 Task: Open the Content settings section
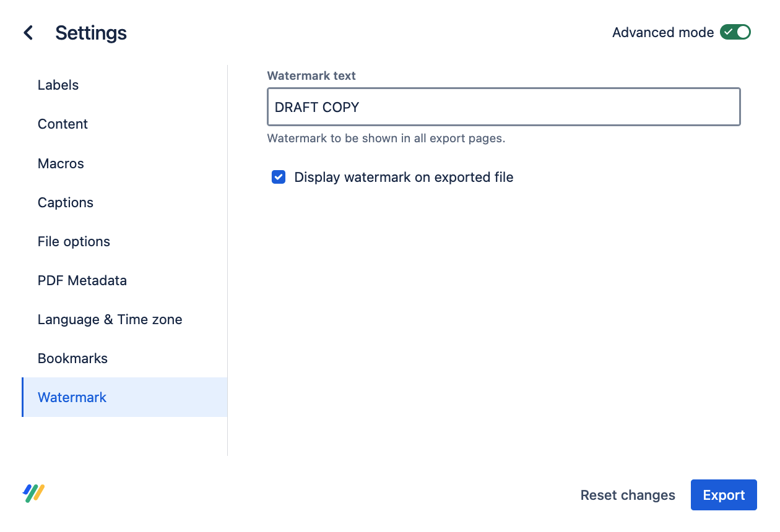click(63, 124)
